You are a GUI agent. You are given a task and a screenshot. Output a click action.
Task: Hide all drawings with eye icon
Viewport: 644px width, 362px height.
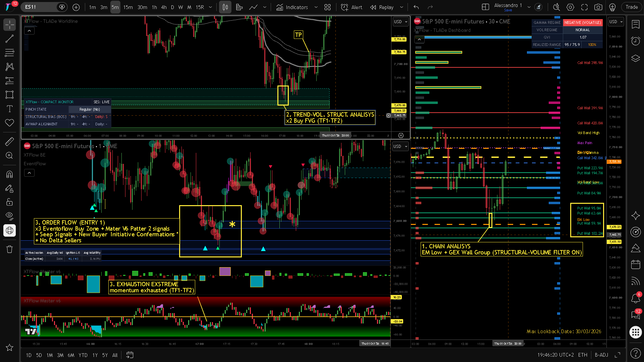point(9,216)
